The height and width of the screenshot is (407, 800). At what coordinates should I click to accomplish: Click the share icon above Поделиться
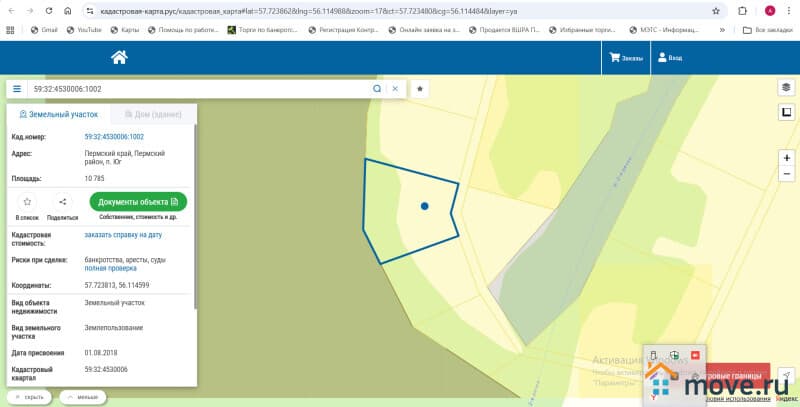point(62,202)
